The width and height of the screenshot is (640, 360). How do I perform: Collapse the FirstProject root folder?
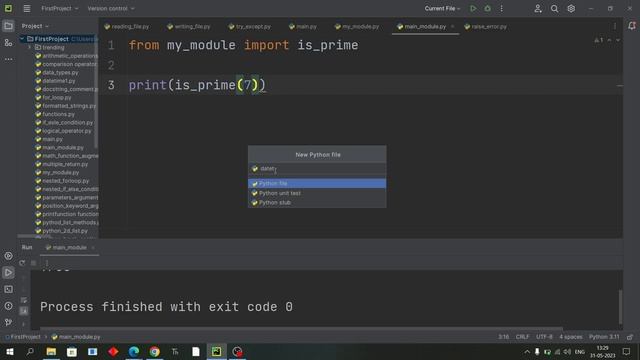click(x=22, y=39)
